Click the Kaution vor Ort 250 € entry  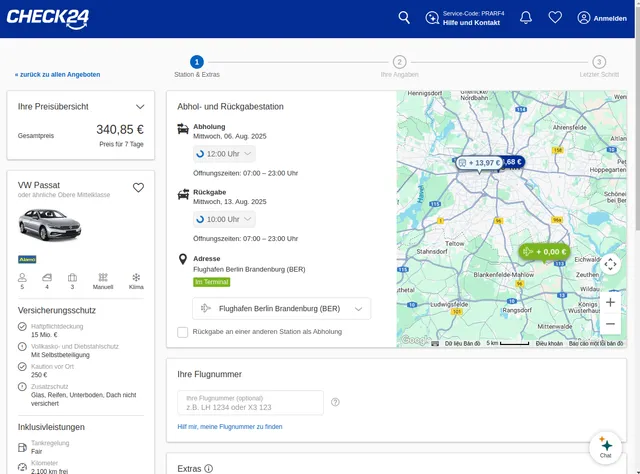pos(46,371)
